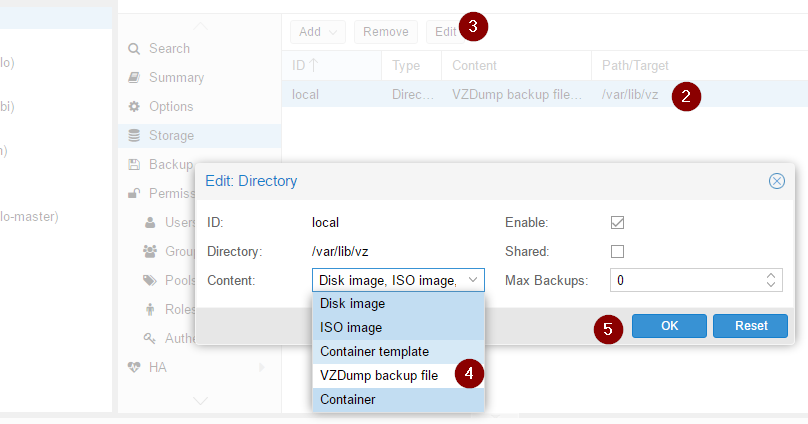The height and width of the screenshot is (424, 808).
Task: Select the Storage section
Action: click(199, 135)
